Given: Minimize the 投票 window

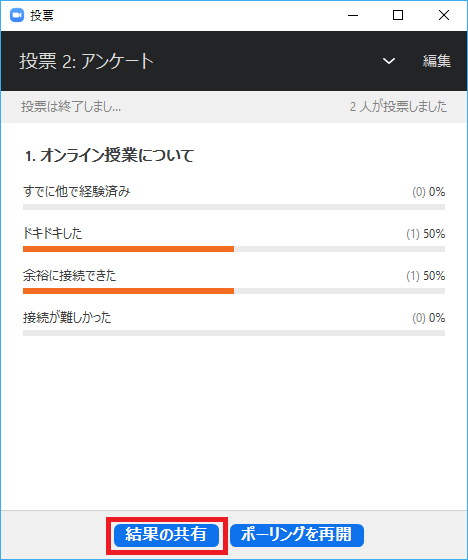Looking at the screenshot, I should [x=353, y=15].
